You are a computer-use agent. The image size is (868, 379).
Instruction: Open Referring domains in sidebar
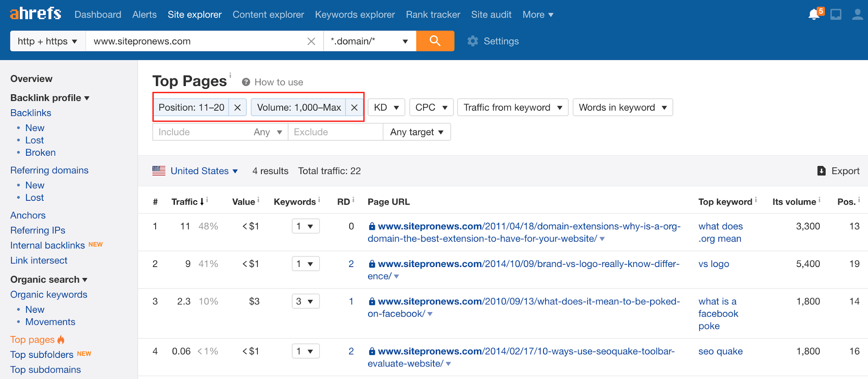(x=49, y=170)
